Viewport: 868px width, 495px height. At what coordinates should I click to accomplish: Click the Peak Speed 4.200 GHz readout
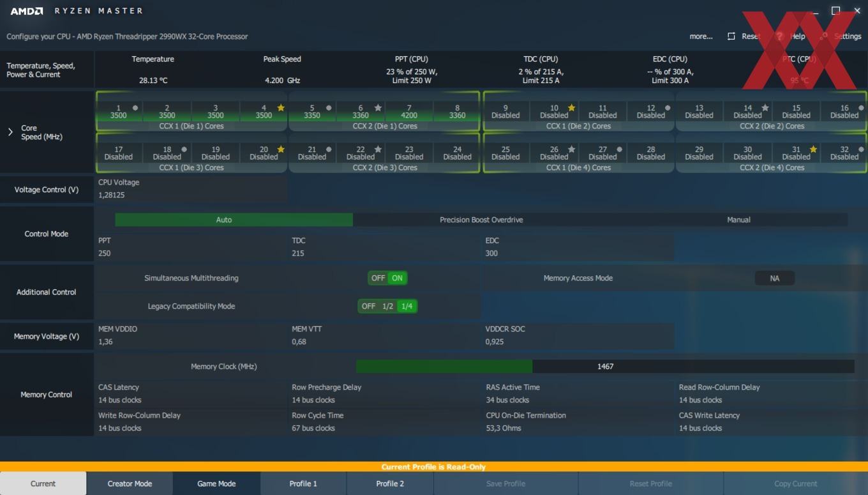coord(282,80)
